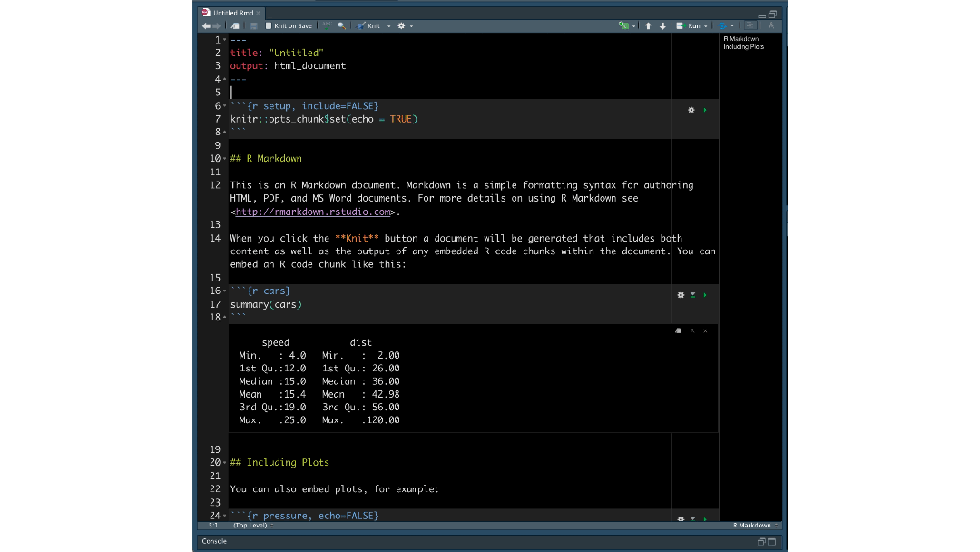This screenshot has height=552, width=980.
Task: Save the document using the save icon
Action: tap(253, 25)
